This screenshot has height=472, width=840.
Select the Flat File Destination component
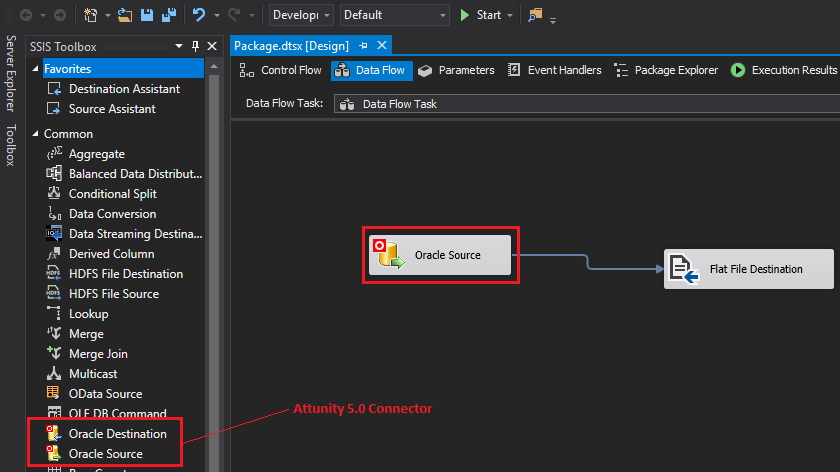(x=748, y=269)
